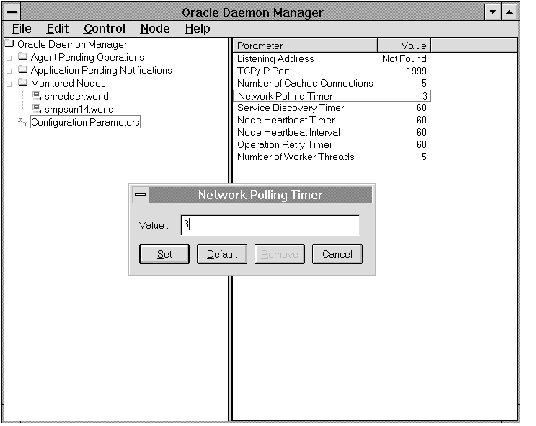
Task: Click the greyed Remove button
Action: 279,254
